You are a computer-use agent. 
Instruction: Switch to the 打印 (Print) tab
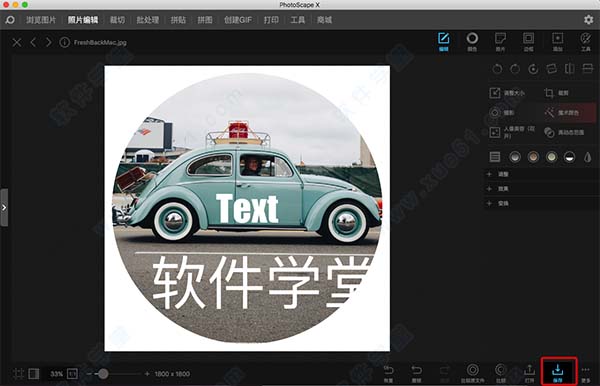click(271, 20)
